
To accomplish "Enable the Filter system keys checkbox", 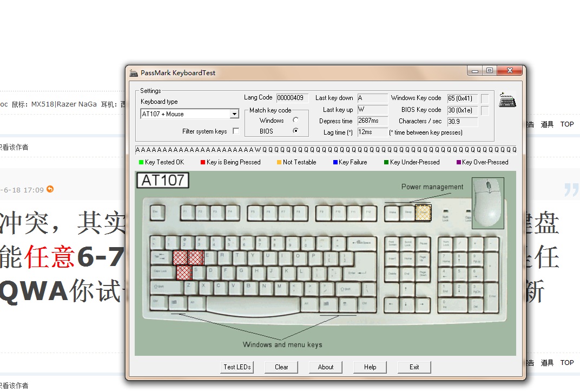I will click(x=236, y=131).
